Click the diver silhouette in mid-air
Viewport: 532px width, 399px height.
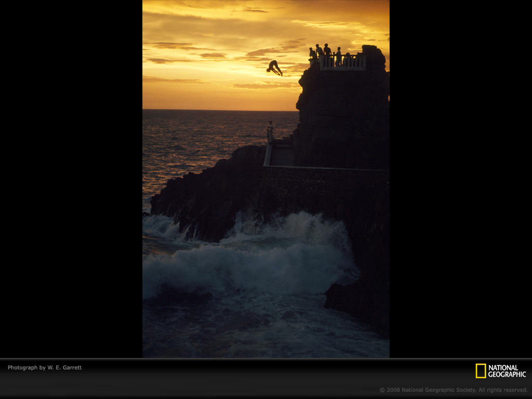274,68
